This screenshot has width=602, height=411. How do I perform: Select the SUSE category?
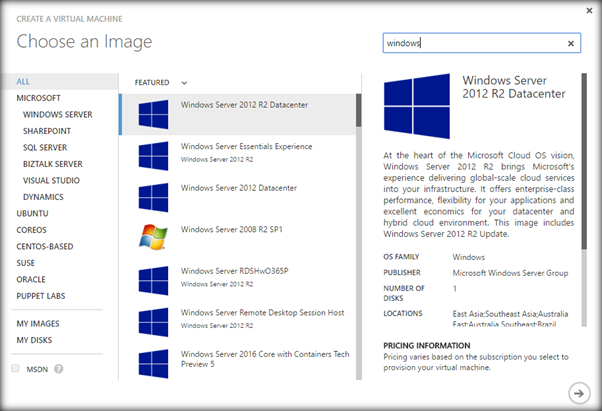[x=25, y=263]
